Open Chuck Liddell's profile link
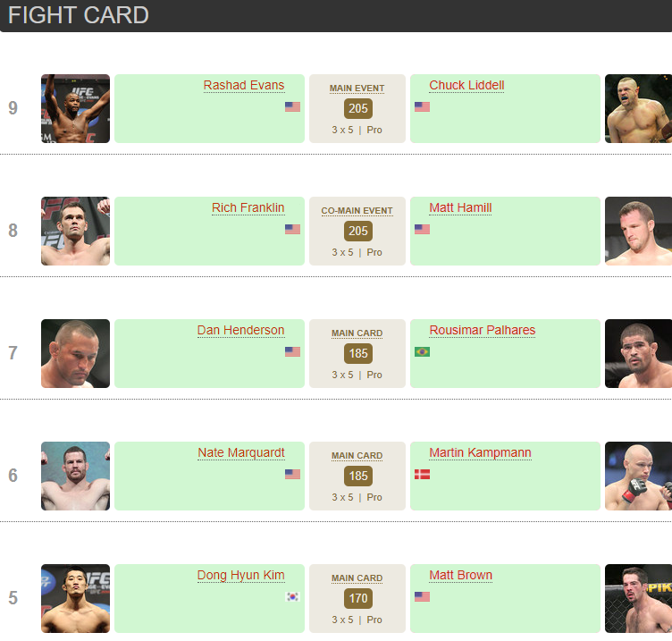This screenshot has height=641, width=672. tap(466, 86)
